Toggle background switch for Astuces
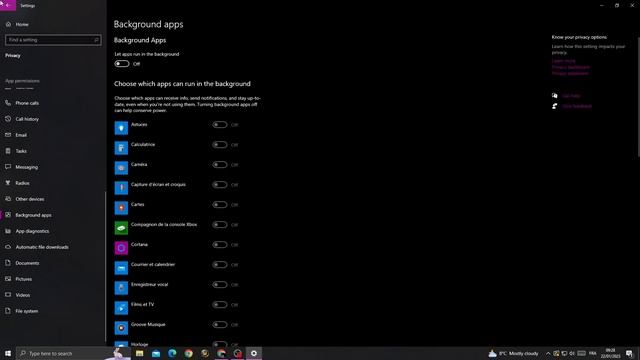The height and width of the screenshot is (360, 640). click(x=220, y=124)
